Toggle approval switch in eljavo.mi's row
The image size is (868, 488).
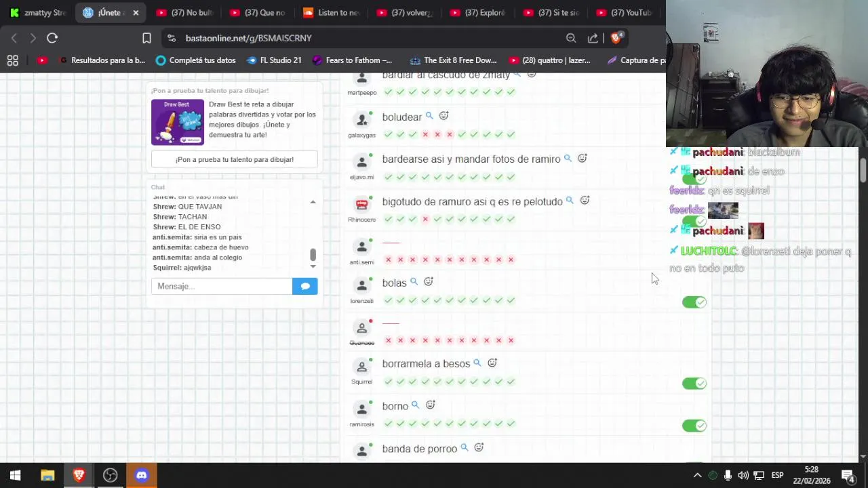point(694,180)
